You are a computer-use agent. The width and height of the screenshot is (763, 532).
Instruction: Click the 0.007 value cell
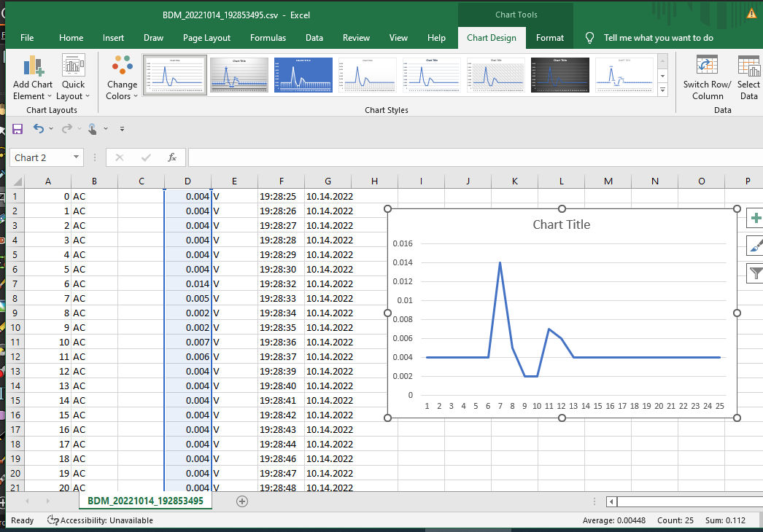tap(187, 343)
